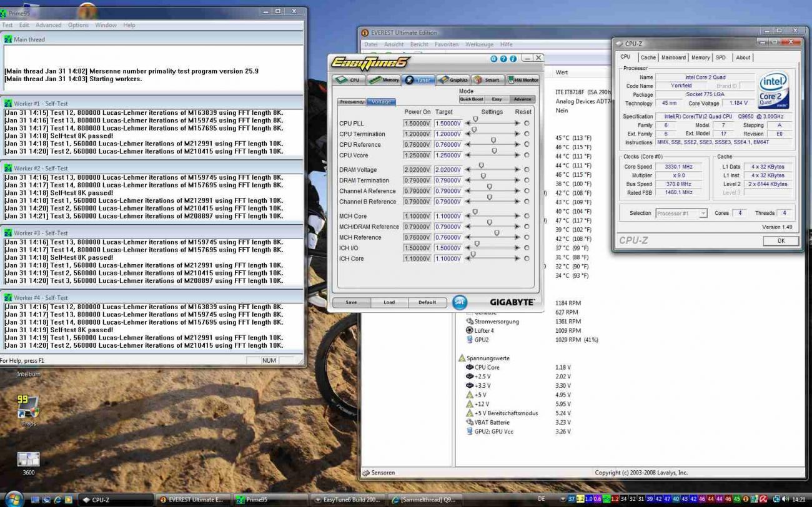
Task: Click the Main thread window icon in Prime95
Action: (x=7, y=39)
